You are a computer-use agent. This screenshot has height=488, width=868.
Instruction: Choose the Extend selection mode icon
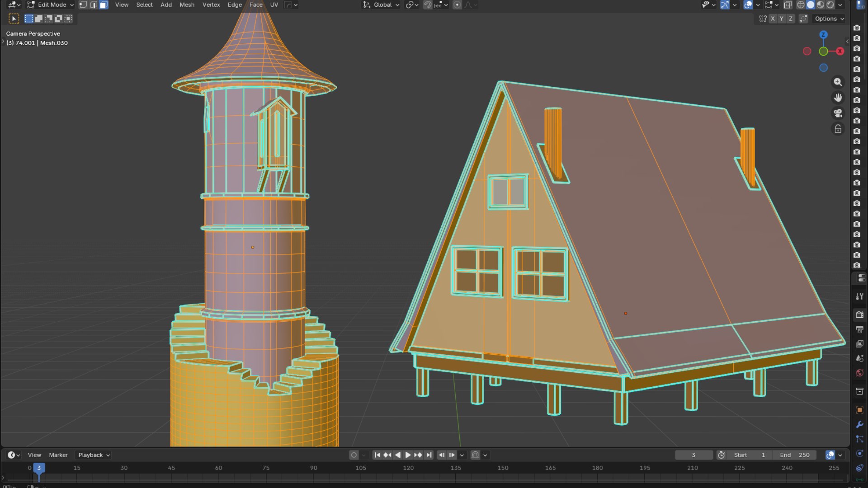39,19
